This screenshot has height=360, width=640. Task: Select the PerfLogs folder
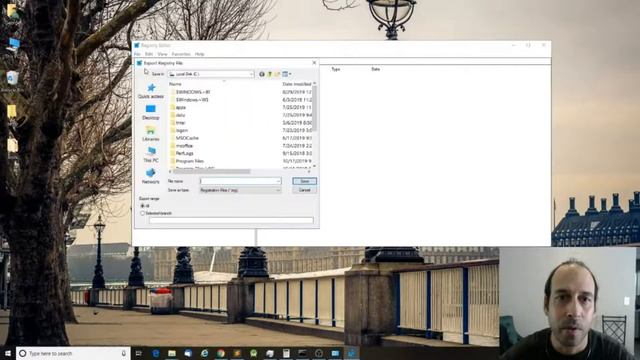[x=182, y=153]
